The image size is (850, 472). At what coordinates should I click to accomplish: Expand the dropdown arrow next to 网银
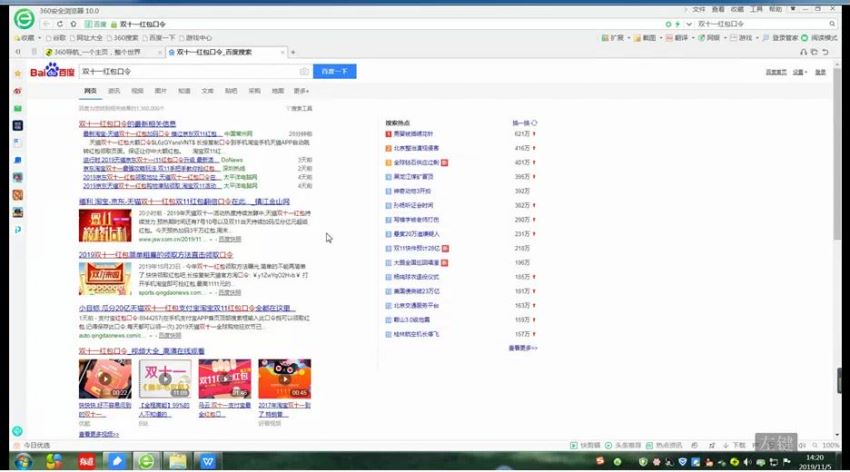tap(725, 38)
